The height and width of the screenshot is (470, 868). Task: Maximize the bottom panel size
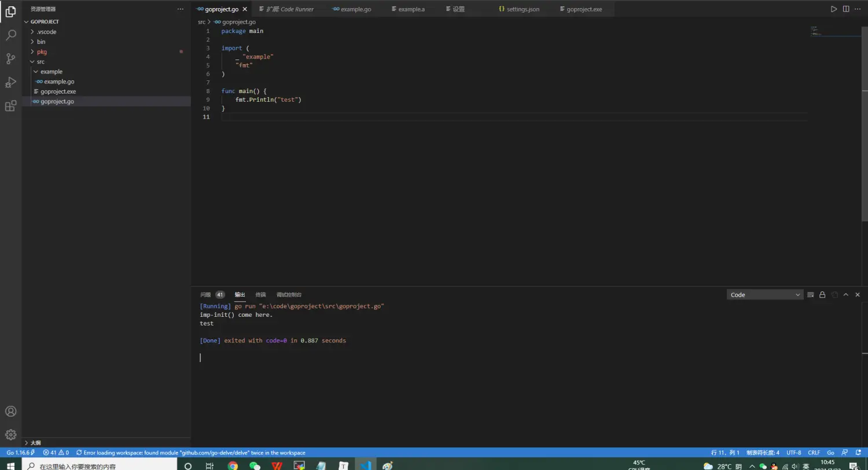coord(846,295)
